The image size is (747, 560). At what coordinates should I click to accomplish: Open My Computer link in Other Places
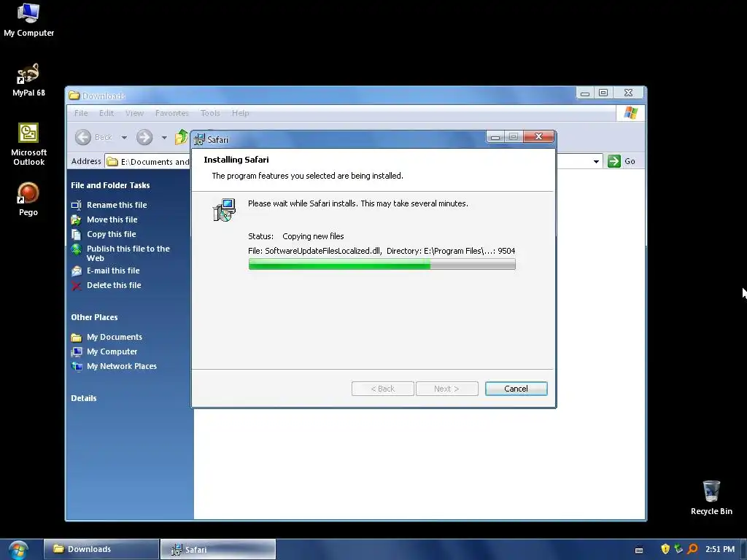[112, 351]
